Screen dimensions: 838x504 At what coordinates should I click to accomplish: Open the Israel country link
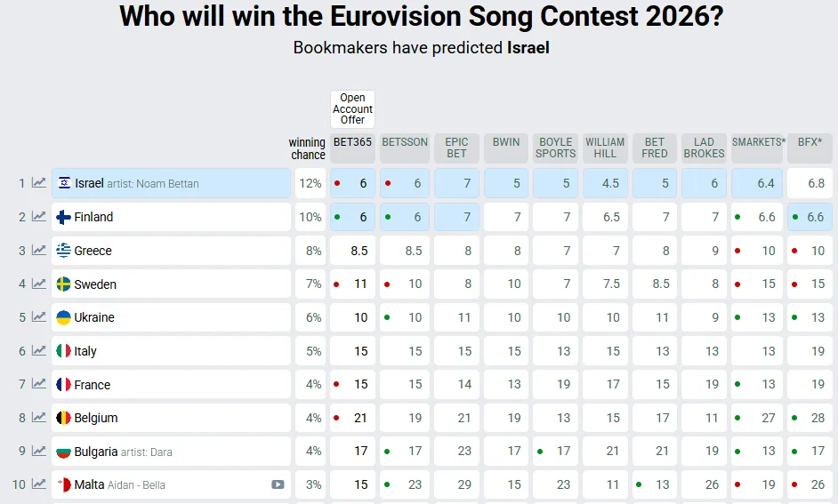click(89, 183)
